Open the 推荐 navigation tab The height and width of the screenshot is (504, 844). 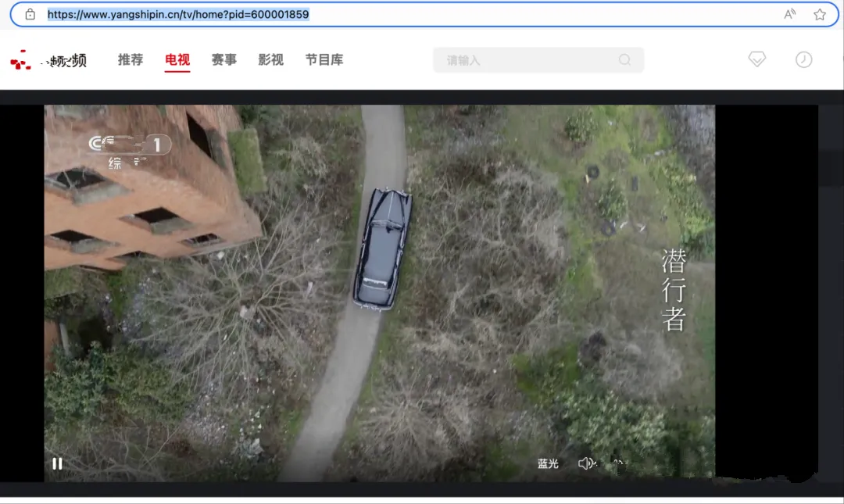tap(131, 59)
